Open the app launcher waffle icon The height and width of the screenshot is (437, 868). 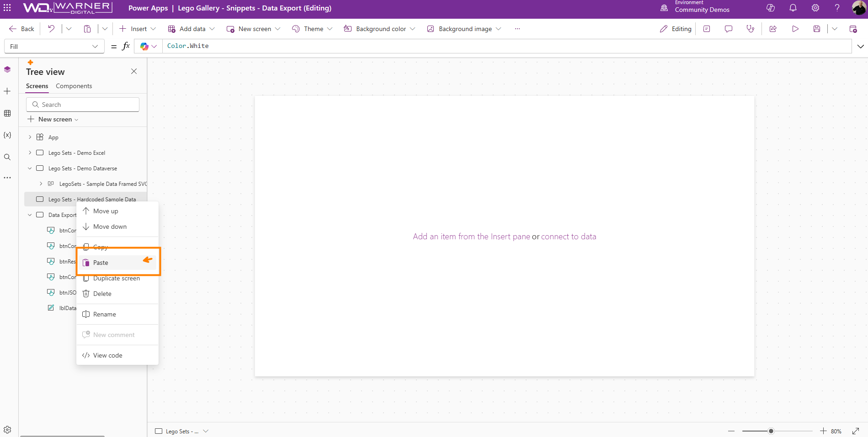coord(7,8)
